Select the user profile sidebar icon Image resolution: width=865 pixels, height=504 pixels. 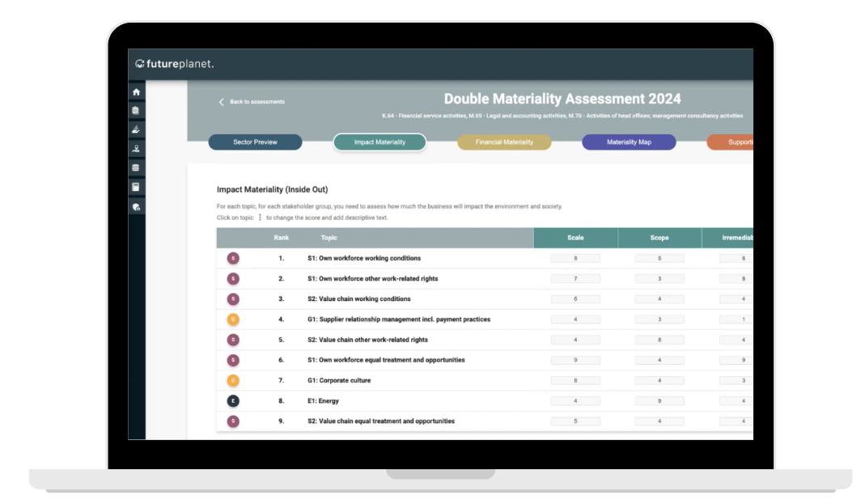(136, 148)
